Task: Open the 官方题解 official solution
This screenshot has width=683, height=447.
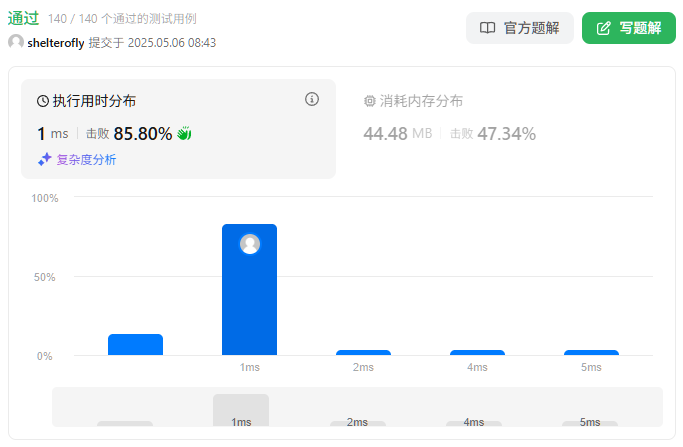Action: 520,28
